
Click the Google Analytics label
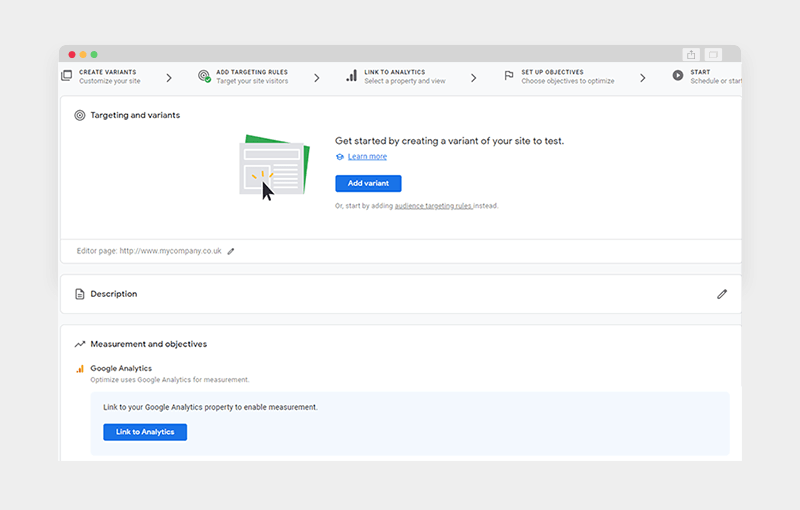(x=121, y=368)
